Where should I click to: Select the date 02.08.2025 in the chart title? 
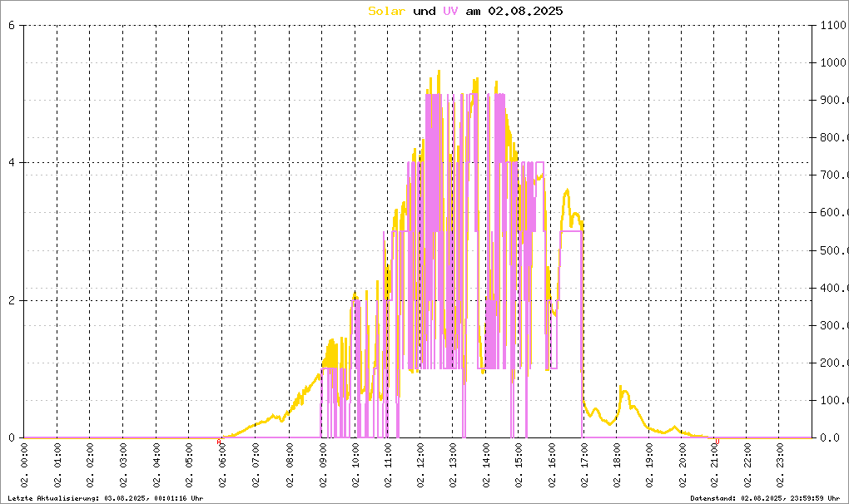(525, 11)
